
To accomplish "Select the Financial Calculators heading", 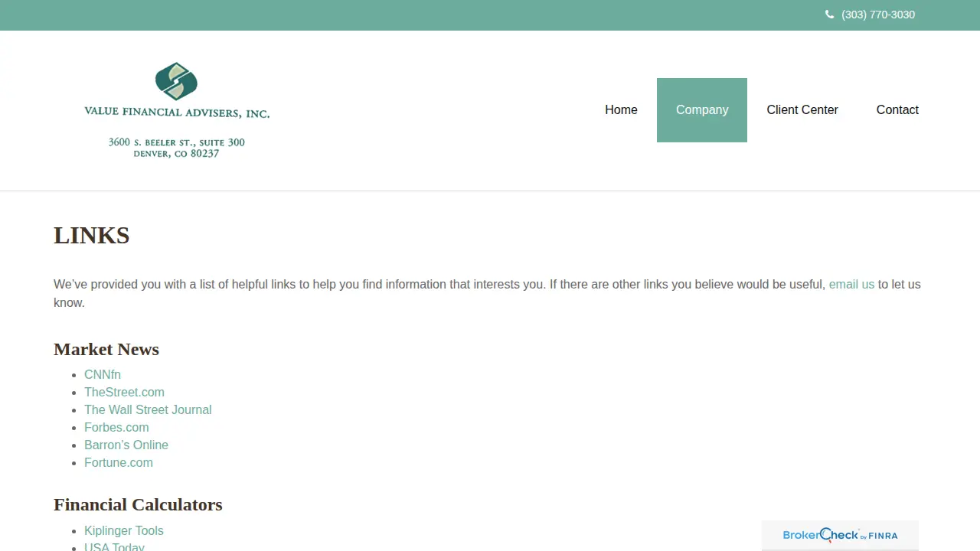I will (x=138, y=504).
